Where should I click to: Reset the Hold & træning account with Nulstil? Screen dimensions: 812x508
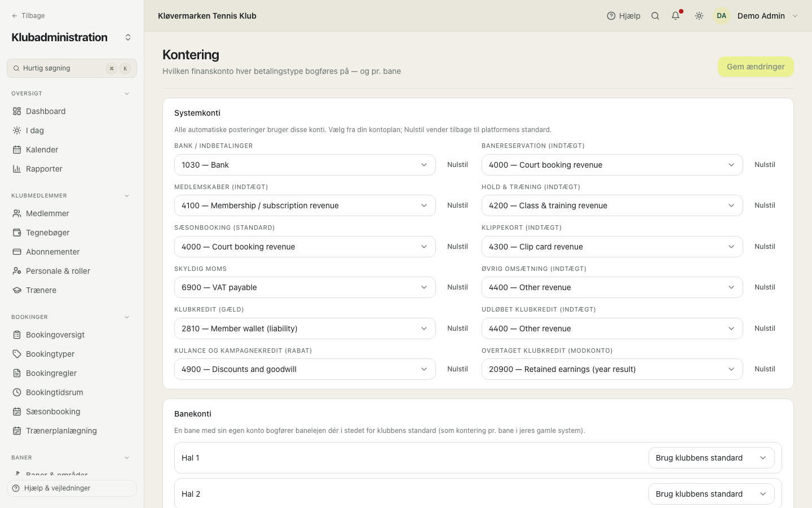pyautogui.click(x=765, y=205)
